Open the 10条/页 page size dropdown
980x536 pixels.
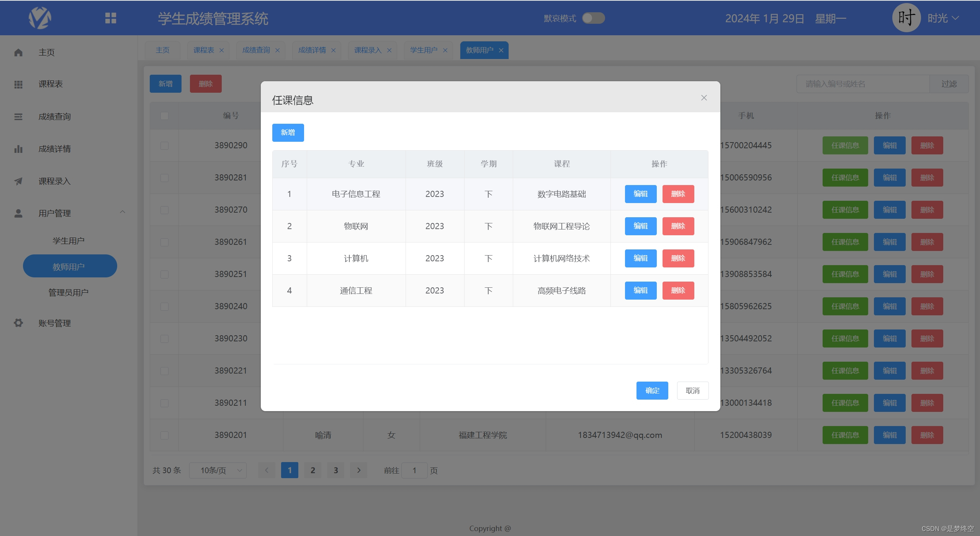click(218, 470)
